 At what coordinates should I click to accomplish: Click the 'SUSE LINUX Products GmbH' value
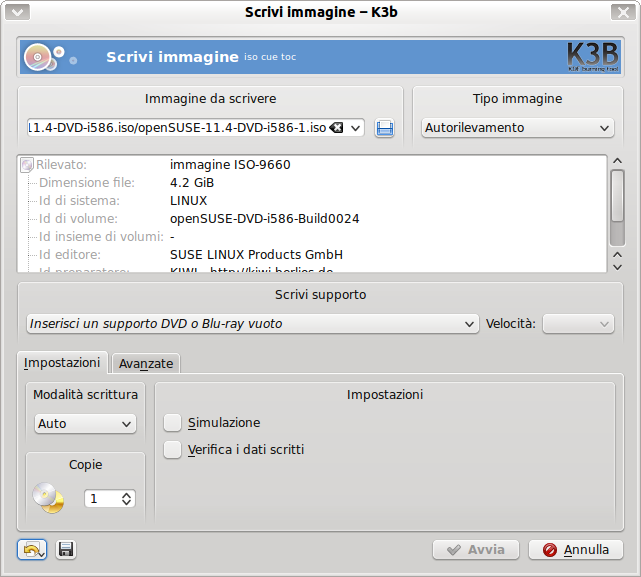(x=256, y=255)
